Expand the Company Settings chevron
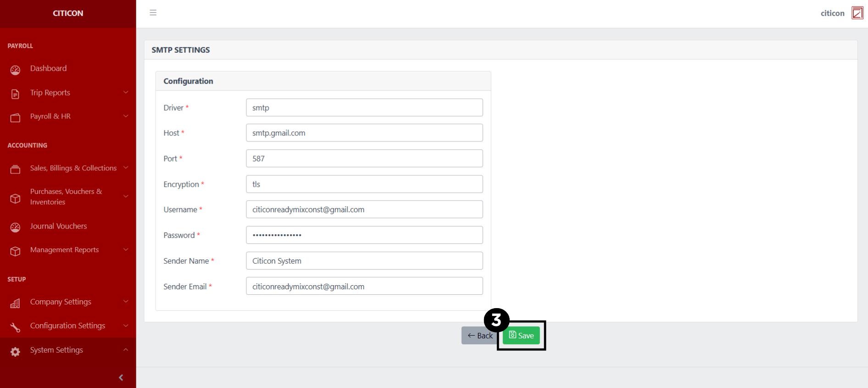 pyautogui.click(x=126, y=301)
